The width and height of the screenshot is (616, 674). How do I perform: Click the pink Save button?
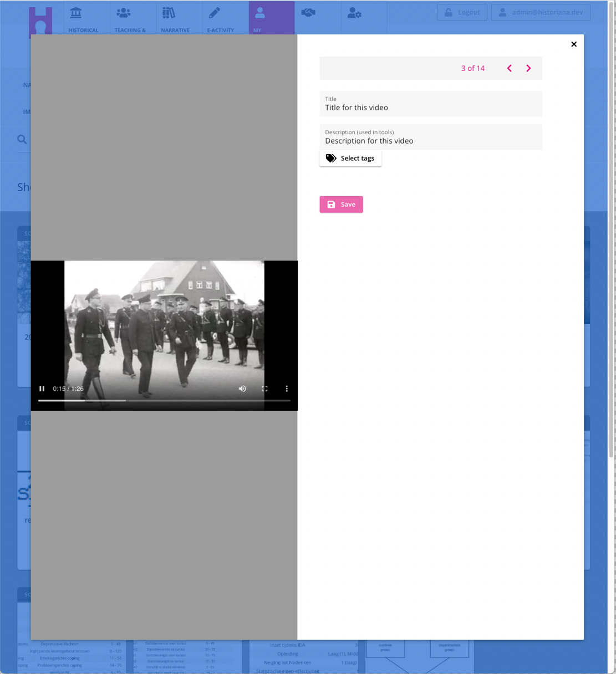coord(341,205)
